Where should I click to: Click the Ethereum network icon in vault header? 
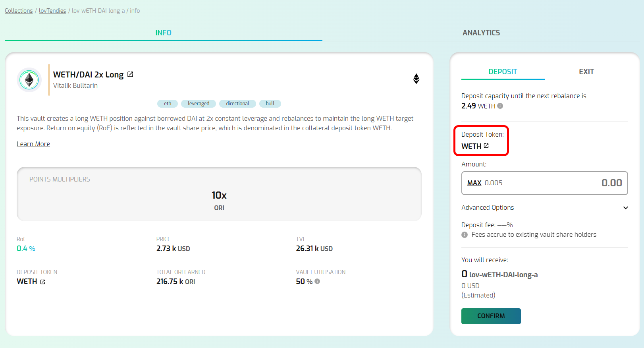416,79
